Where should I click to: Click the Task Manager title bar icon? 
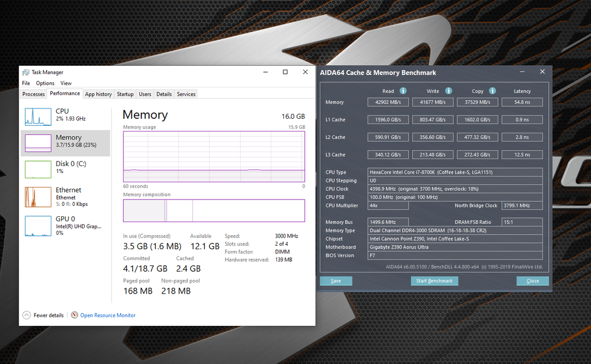point(25,72)
